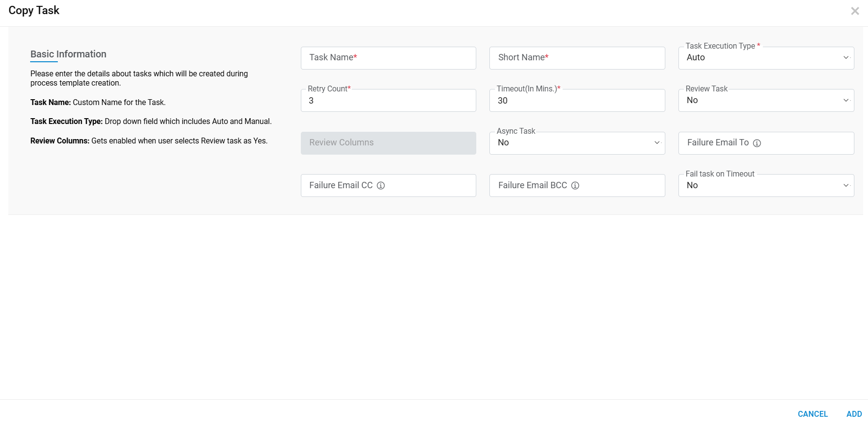Screen dimensions: 868x425
Task: Expand the Review Task dropdown
Action: (x=766, y=100)
